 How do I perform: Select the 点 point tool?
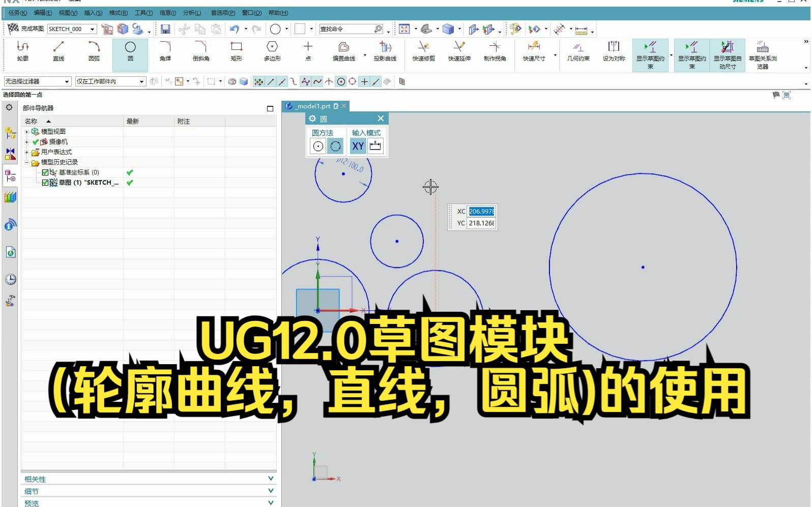pos(308,52)
